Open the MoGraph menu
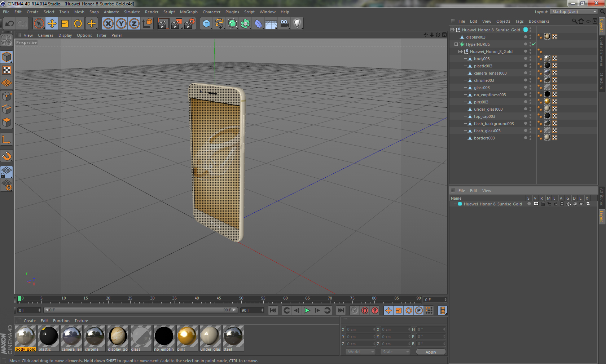Image resolution: width=606 pixels, height=364 pixels. click(x=189, y=12)
